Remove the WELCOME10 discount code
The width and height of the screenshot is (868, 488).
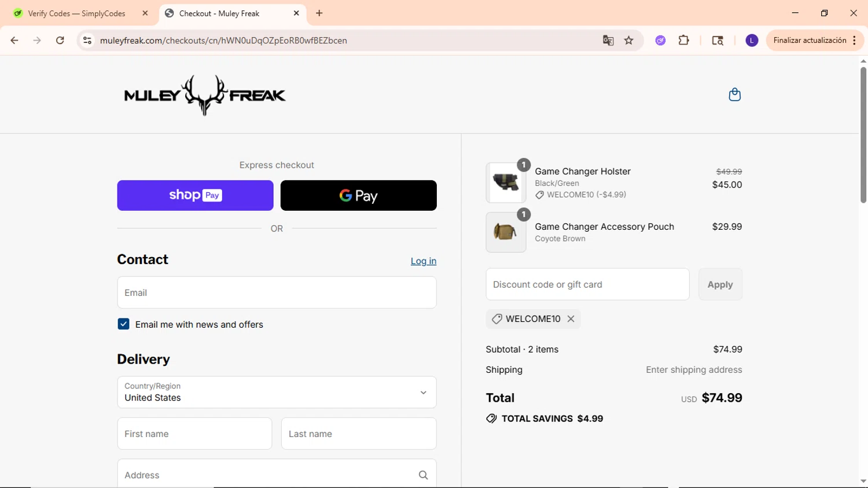571,319
